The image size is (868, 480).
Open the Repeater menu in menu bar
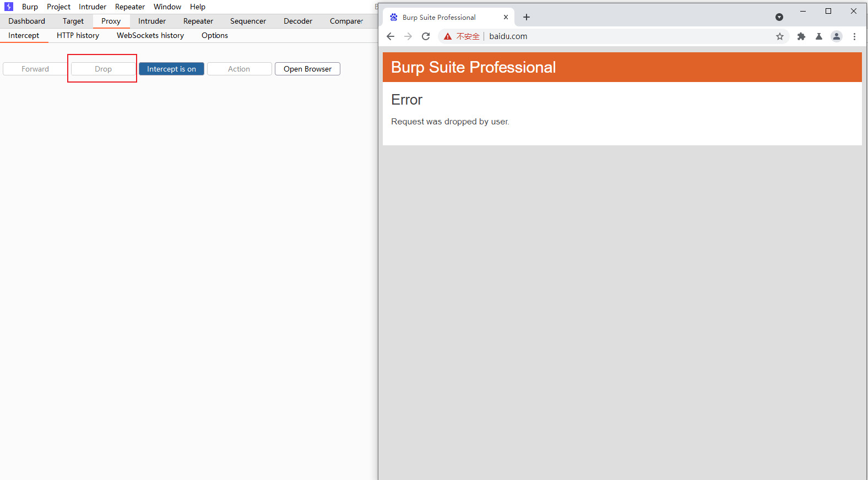[130, 7]
